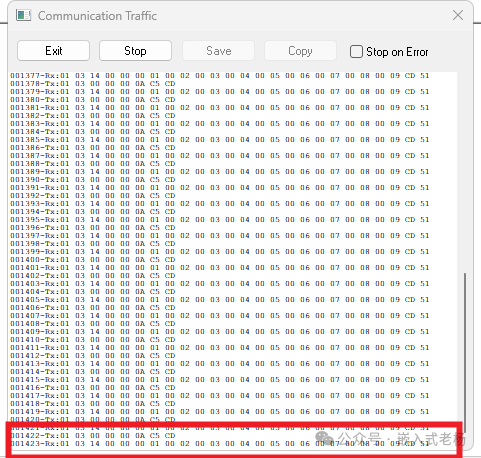Select log line 001391-Rx
The height and width of the screenshot is (458, 481).
(x=220, y=188)
